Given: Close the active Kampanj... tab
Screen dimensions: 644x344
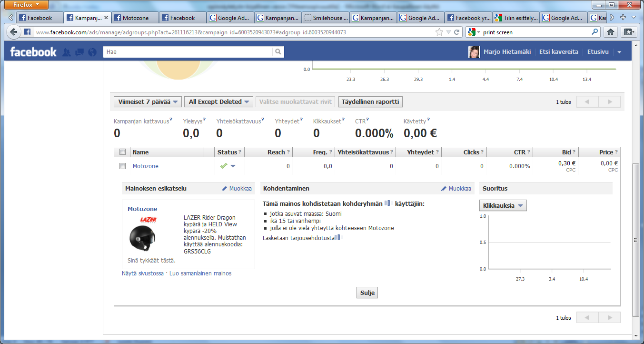Looking at the screenshot, I should pyautogui.click(x=106, y=18).
